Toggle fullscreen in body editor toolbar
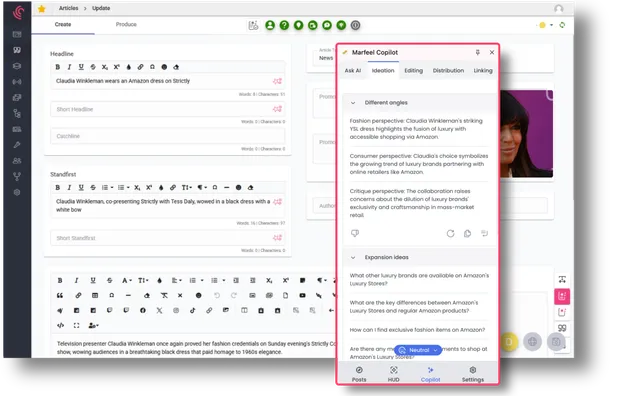This screenshot has width=621, height=396. click(x=76, y=326)
